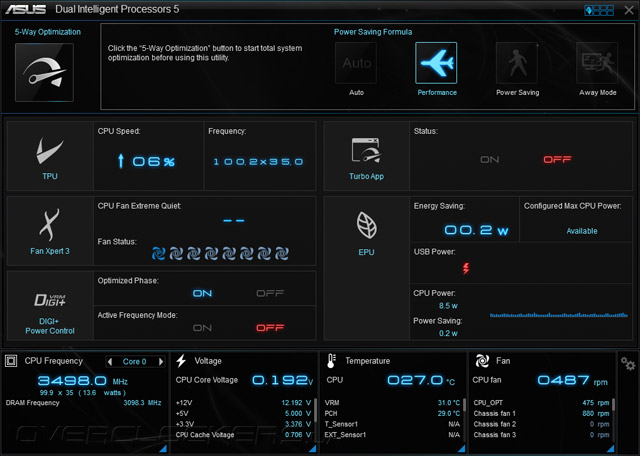Viewport: 640px width, 456px height.
Task: Set Active Frequency Mode to ON
Action: point(202,328)
